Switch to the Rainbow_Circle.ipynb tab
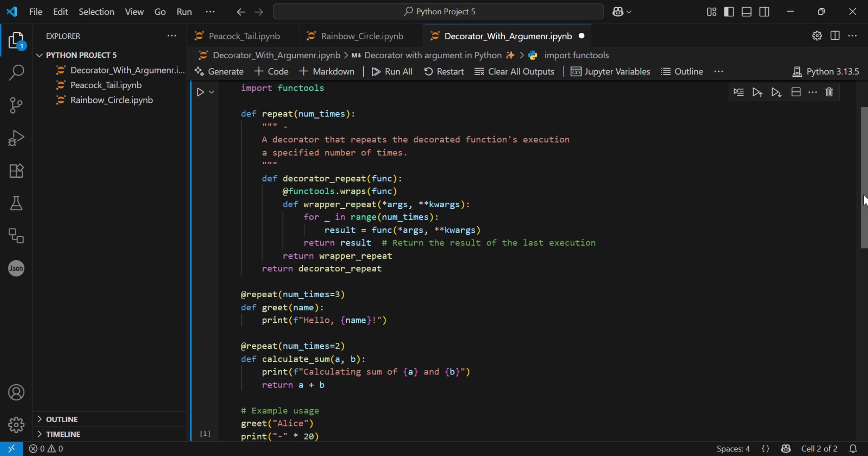Image resolution: width=868 pixels, height=456 pixels. 362,36
